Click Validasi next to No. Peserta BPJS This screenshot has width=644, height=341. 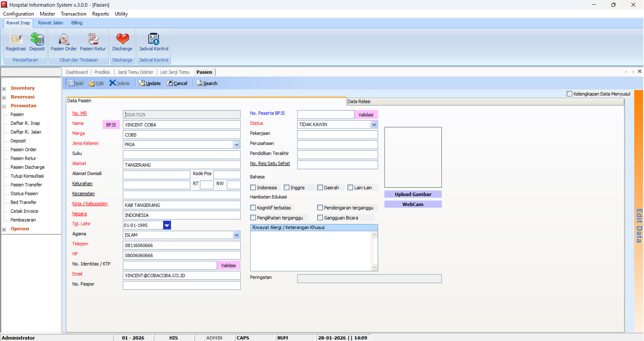point(366,115)
